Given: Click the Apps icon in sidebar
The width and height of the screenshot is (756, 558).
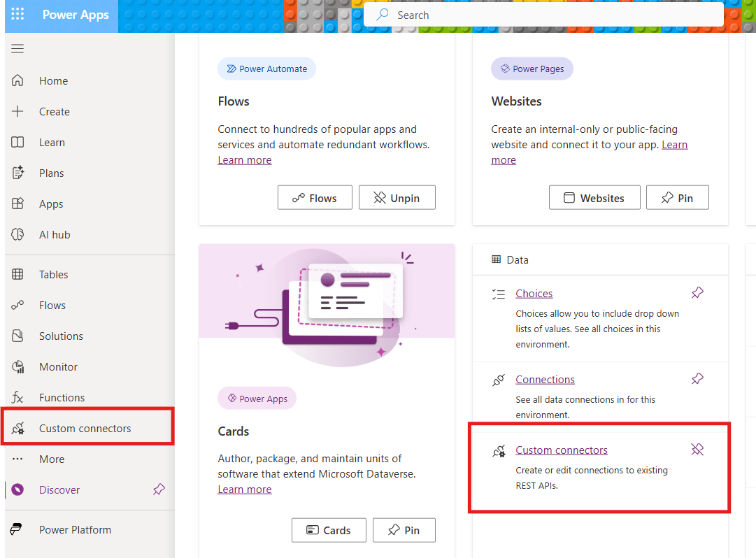Looking at the screenshot, I should tap(17, 203).
